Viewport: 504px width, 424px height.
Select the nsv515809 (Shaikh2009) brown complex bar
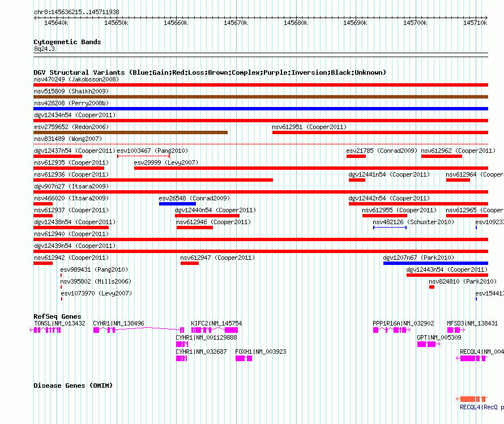pos(260,97)
